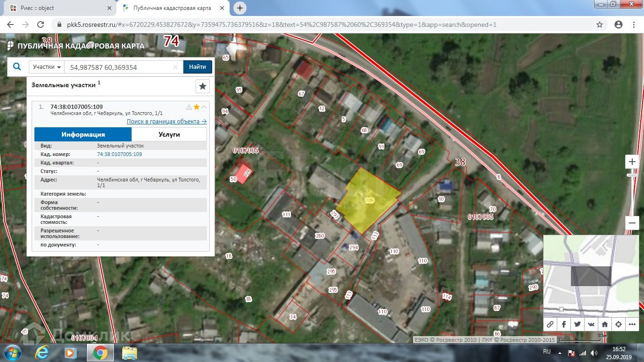Switch to the Услуги tab
Screen dimensions: 644x362
169,134
